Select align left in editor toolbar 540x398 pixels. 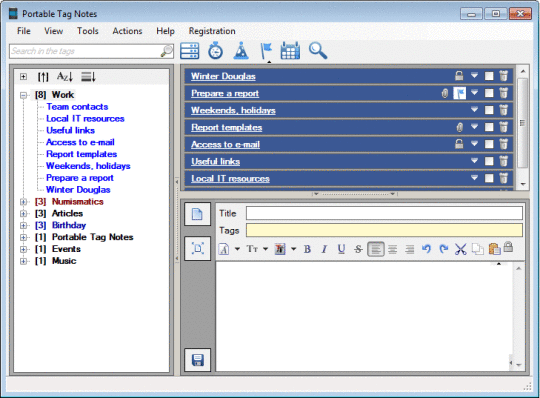[376, 249]
